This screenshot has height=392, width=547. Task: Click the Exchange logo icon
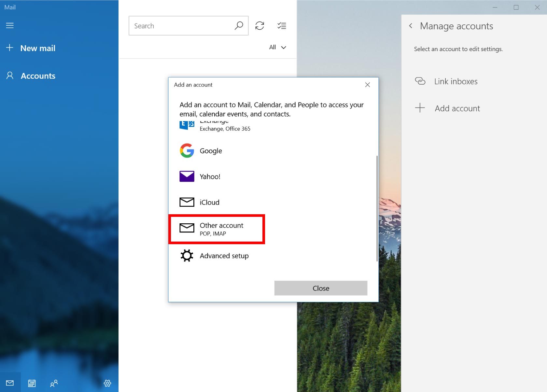187,125
